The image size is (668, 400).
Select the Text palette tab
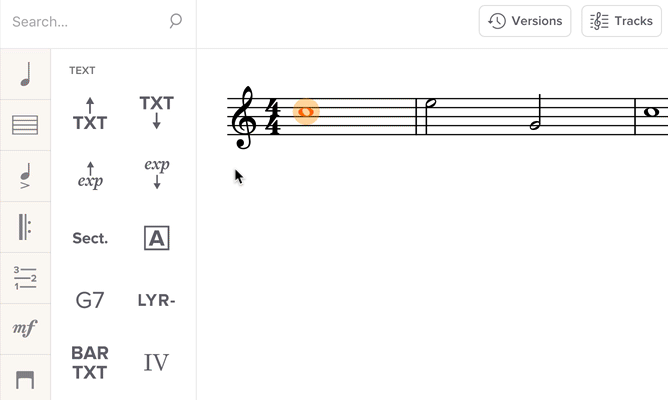25,278
